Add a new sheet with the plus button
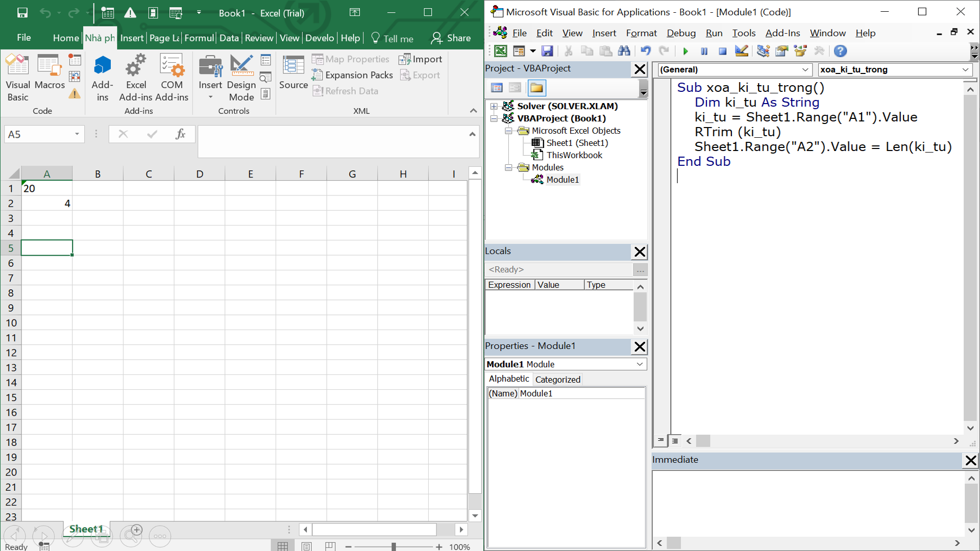 [136, 530]
